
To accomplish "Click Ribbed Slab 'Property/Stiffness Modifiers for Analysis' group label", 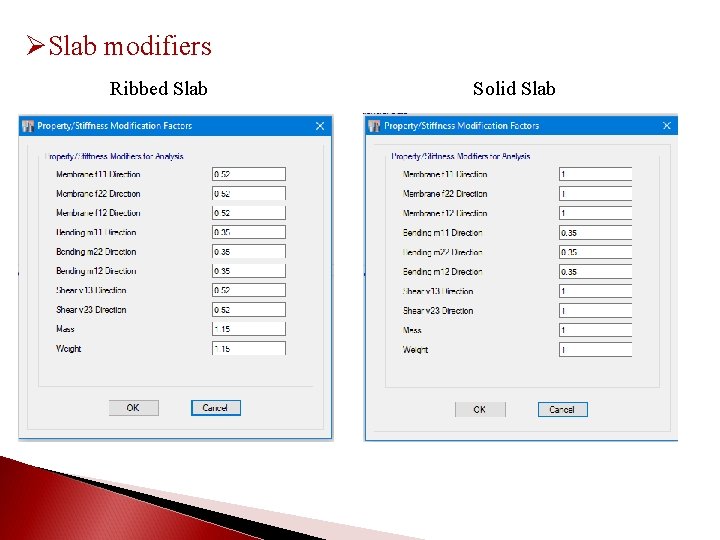I will tap(114, 157).
